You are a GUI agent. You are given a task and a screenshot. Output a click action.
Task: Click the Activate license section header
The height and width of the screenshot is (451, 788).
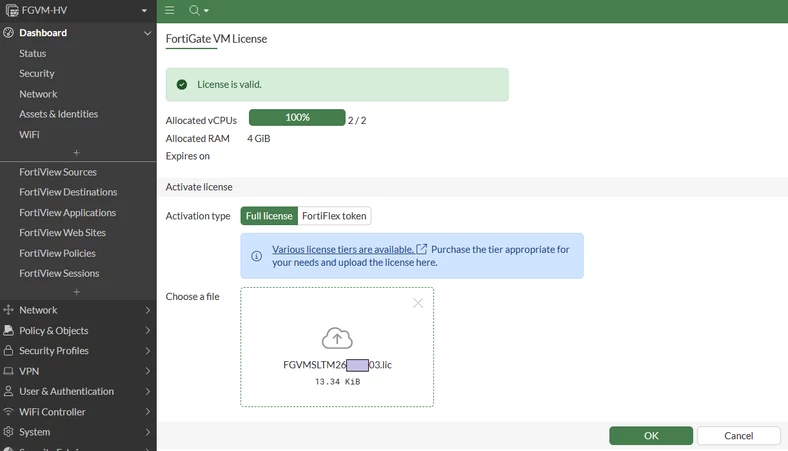(199, 187)
